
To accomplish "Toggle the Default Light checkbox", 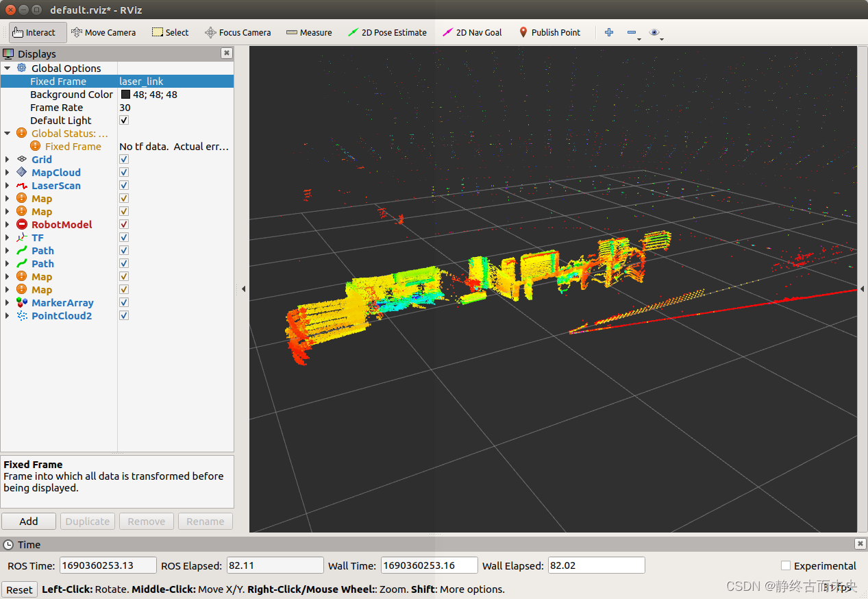I will pos(124,120).
